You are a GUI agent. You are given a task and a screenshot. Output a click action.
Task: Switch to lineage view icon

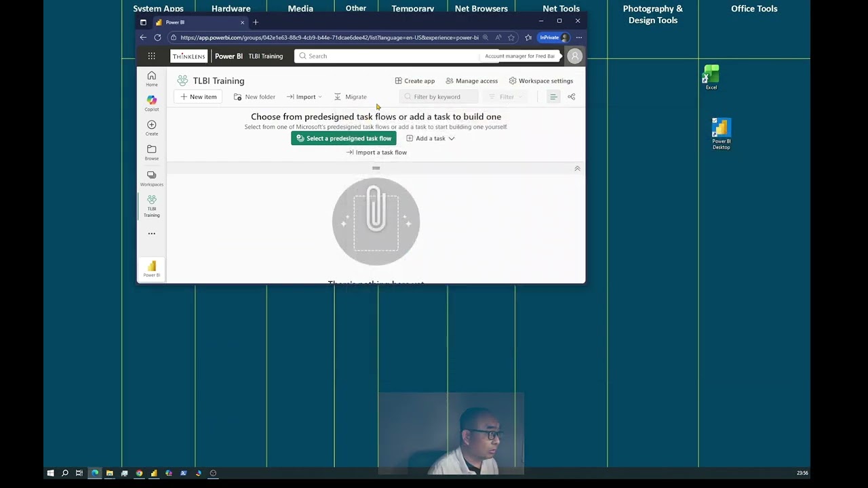[x=572, y=97]
